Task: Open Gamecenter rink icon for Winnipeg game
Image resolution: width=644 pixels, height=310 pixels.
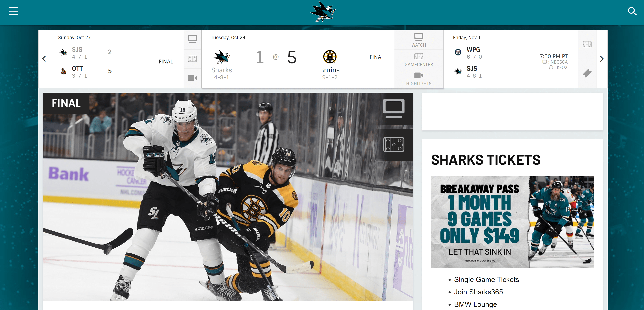Action: tap(587, 44)
